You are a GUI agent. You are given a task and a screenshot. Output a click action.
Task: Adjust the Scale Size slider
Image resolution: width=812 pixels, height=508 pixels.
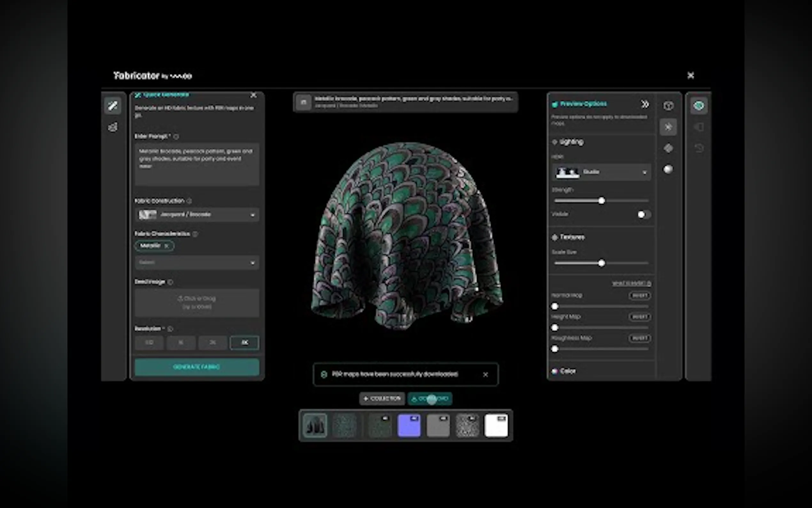pos(602,263)
